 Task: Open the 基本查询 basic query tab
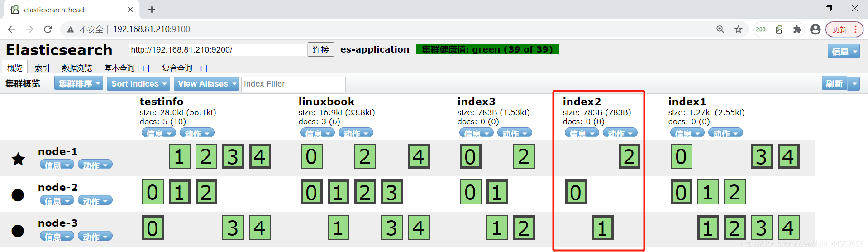119,68
